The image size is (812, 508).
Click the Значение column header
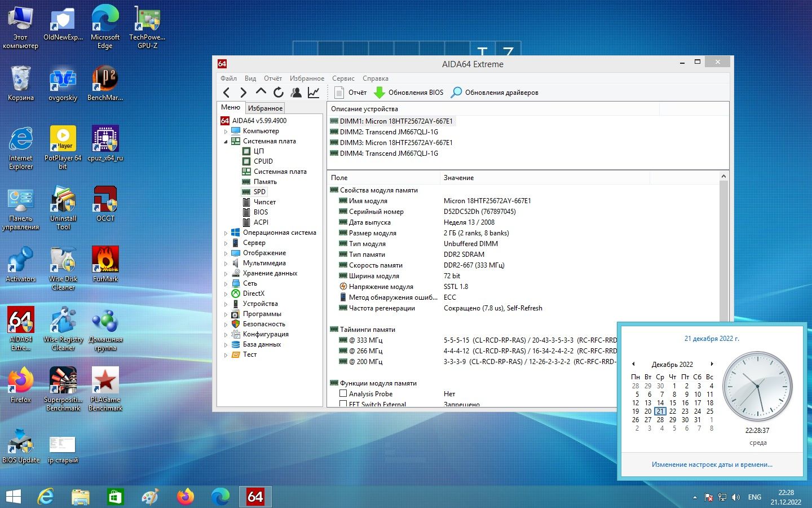pos(545,178)
